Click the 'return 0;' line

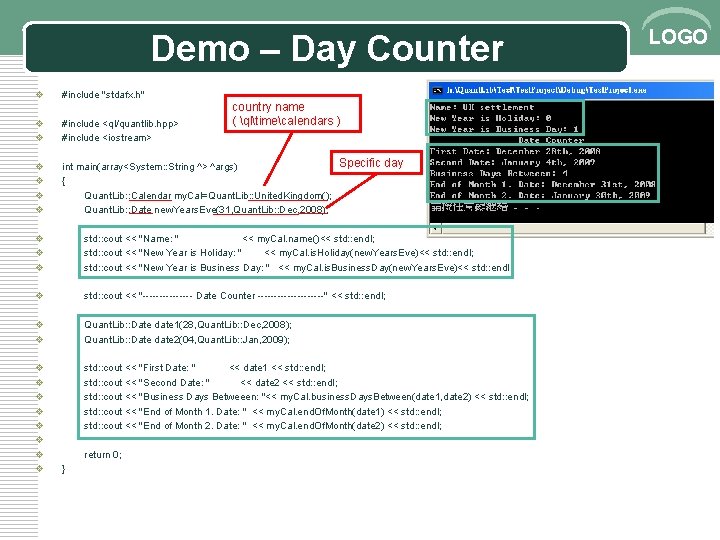click(102, 455)
